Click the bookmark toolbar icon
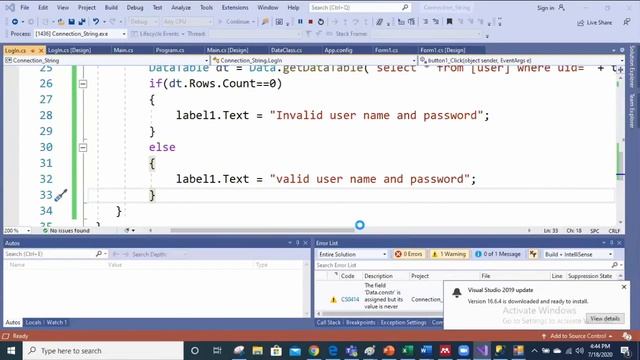 tap(449, 22)
